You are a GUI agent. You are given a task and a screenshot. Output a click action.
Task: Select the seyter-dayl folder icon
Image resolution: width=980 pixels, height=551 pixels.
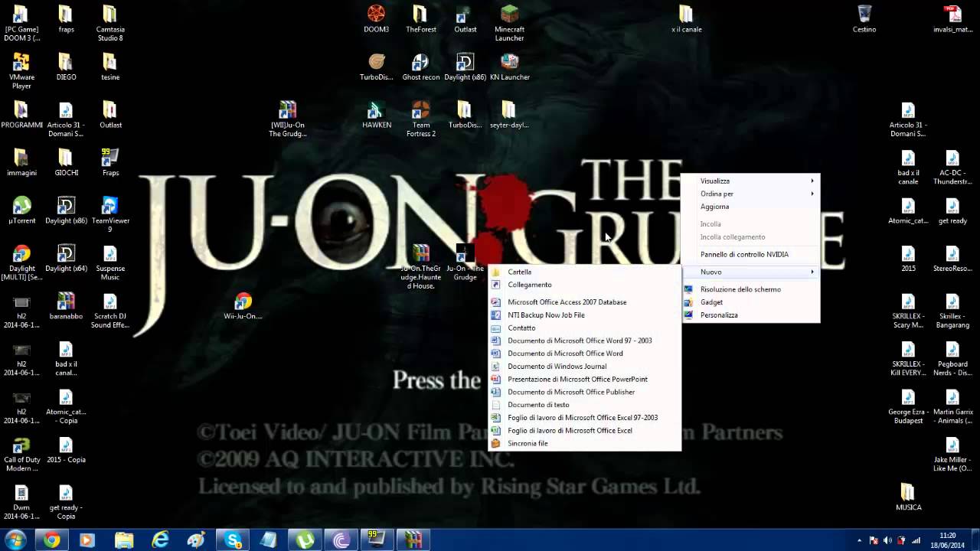pos(509,114)
